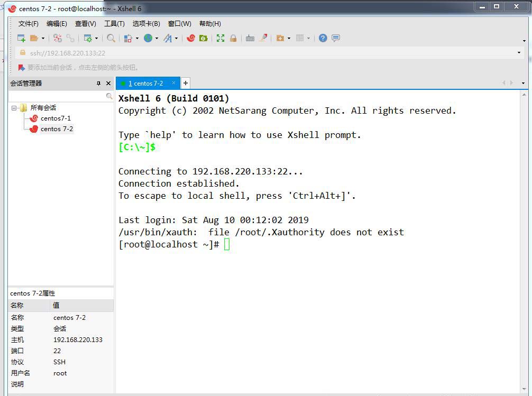Click the folder with plus toolbar icon

pos(280,39)
